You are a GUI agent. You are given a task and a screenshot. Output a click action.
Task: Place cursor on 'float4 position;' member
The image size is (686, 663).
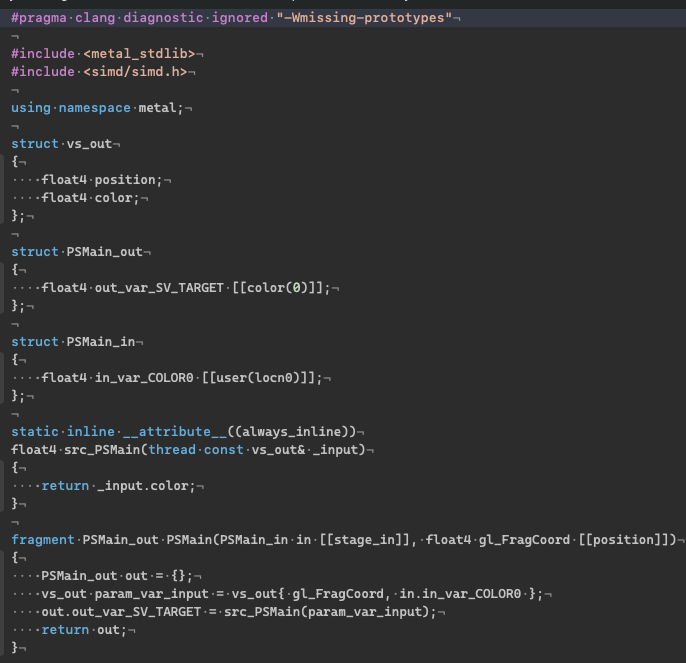point(102,180)
